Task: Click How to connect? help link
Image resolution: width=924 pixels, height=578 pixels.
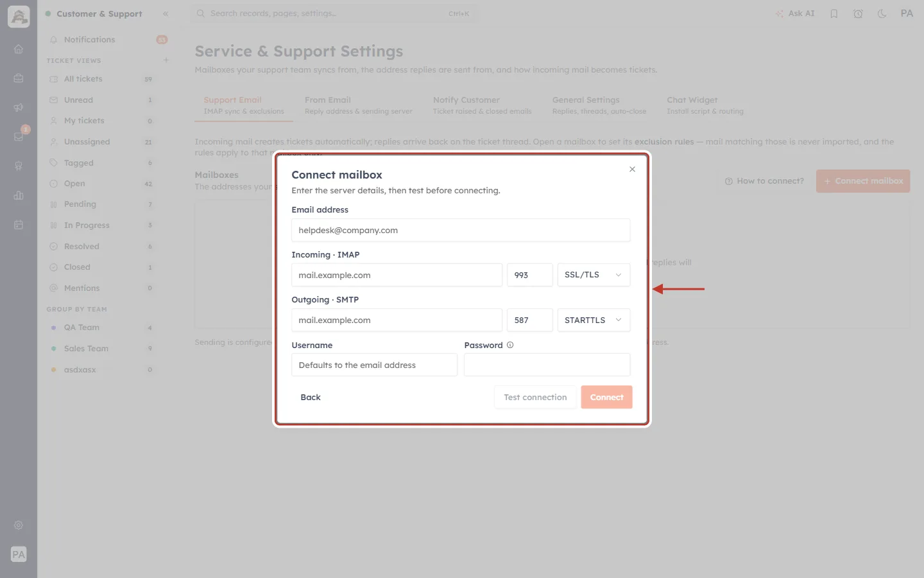Action: tap(764, 181)
